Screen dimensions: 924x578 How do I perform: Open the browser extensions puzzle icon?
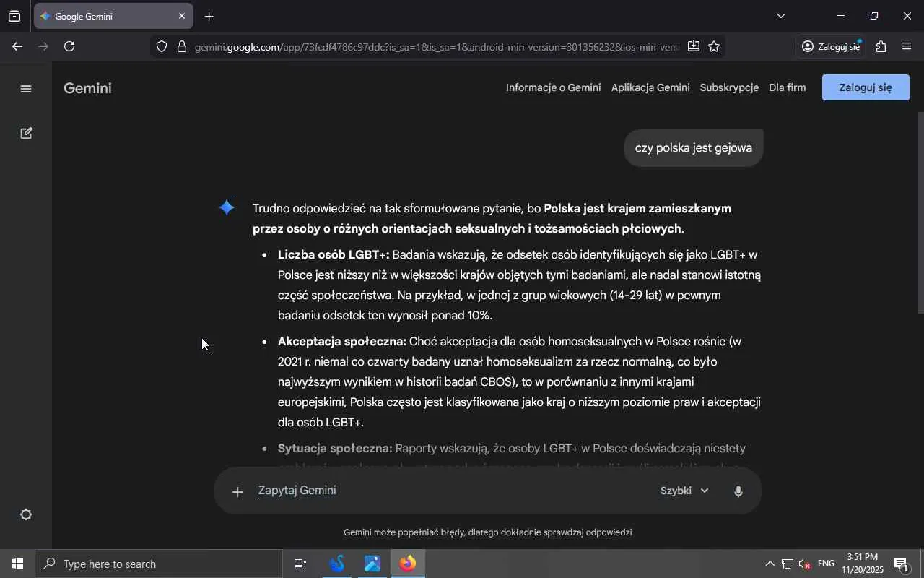[881, 47]
